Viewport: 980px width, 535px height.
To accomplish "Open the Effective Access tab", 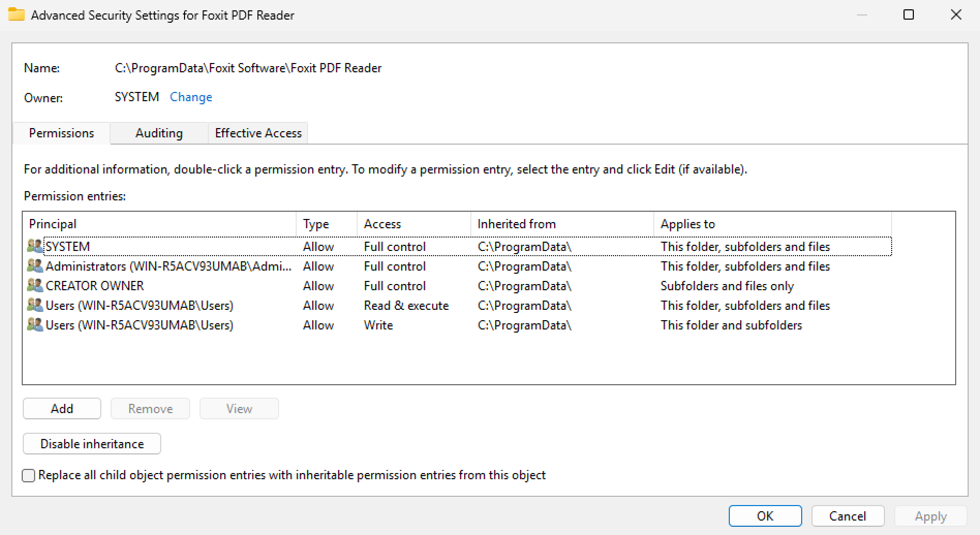I will pos(258,133).
